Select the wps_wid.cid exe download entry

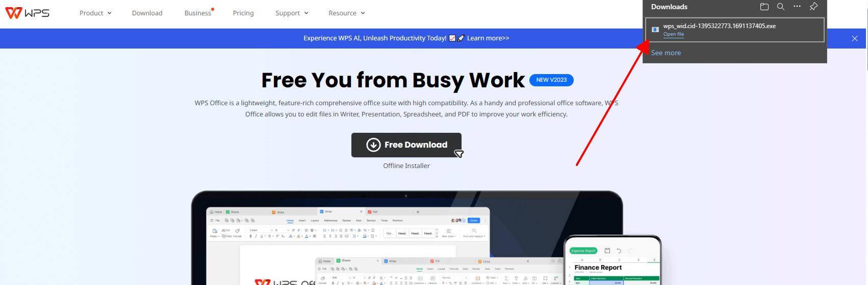tap(735, 30)
